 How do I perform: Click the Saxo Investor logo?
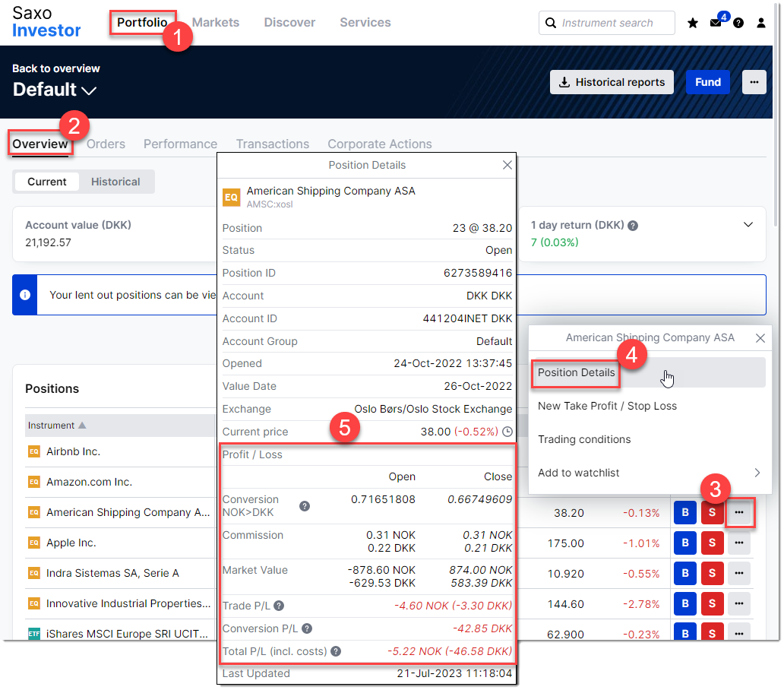point(46,22)
